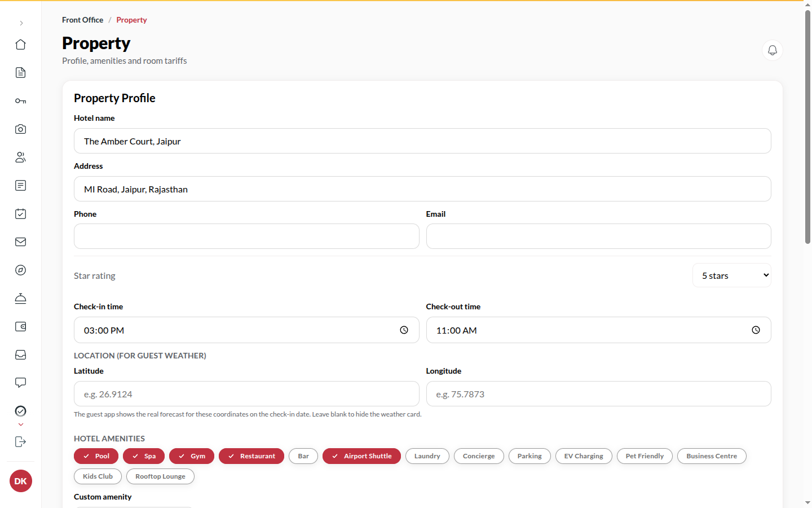Open the home icon in the sidebar
This screenshot has width=812, height=508.
pos(21,45)
